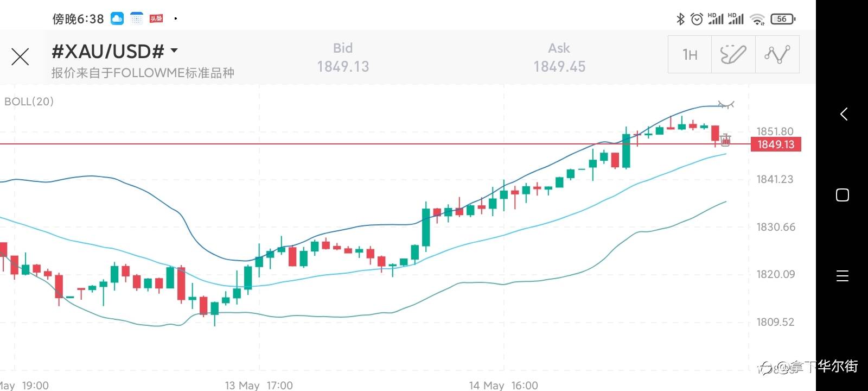
Task: Open the Android recent apps menu icon
Action: pos(843,276)
